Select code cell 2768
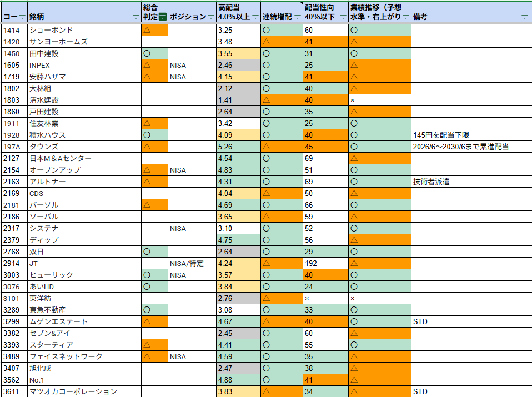532x397 pixels. point(14,252)
